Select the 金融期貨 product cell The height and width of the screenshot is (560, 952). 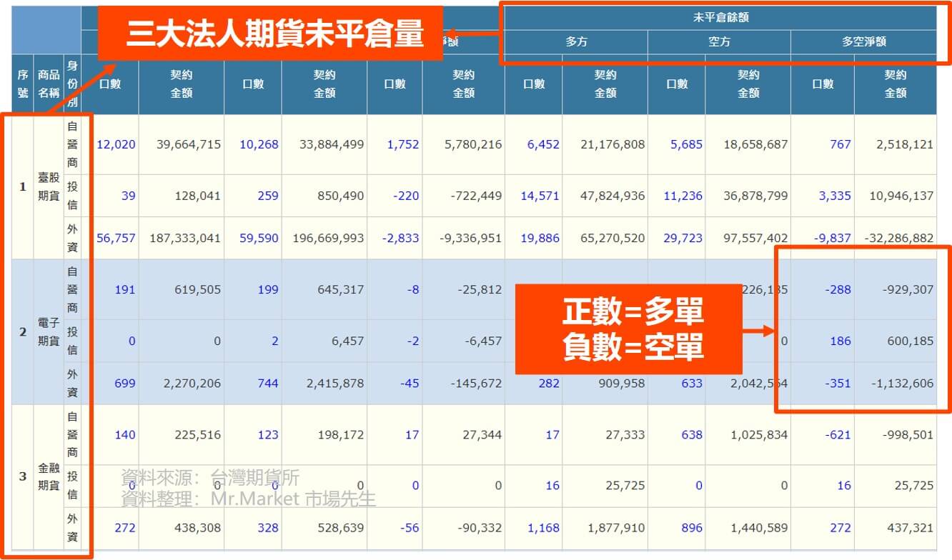click(49, 477)
